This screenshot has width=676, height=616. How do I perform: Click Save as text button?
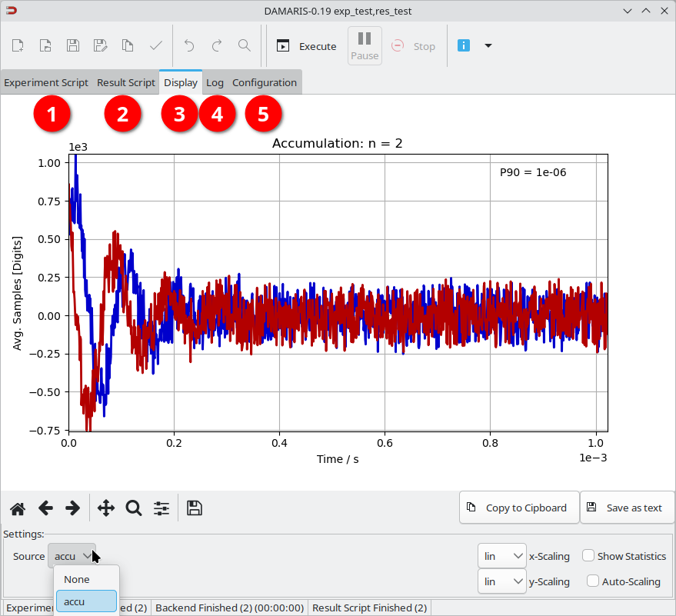628,508
